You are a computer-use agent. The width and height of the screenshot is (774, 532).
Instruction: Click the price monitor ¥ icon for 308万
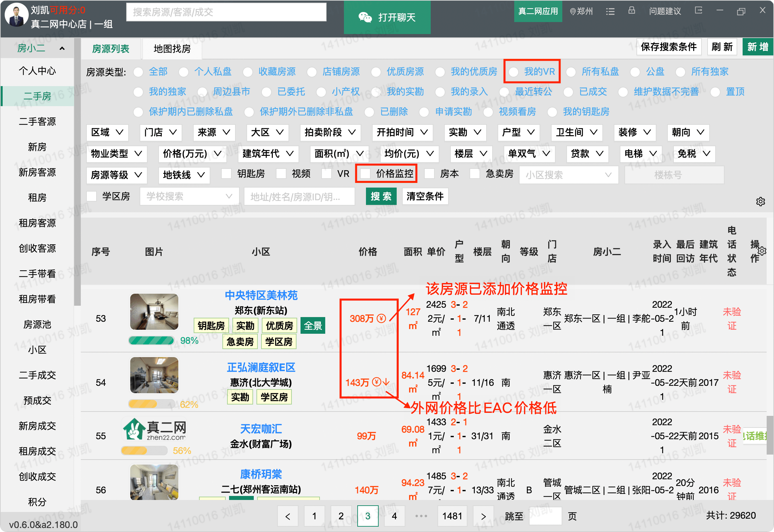(x=381, y=318)
